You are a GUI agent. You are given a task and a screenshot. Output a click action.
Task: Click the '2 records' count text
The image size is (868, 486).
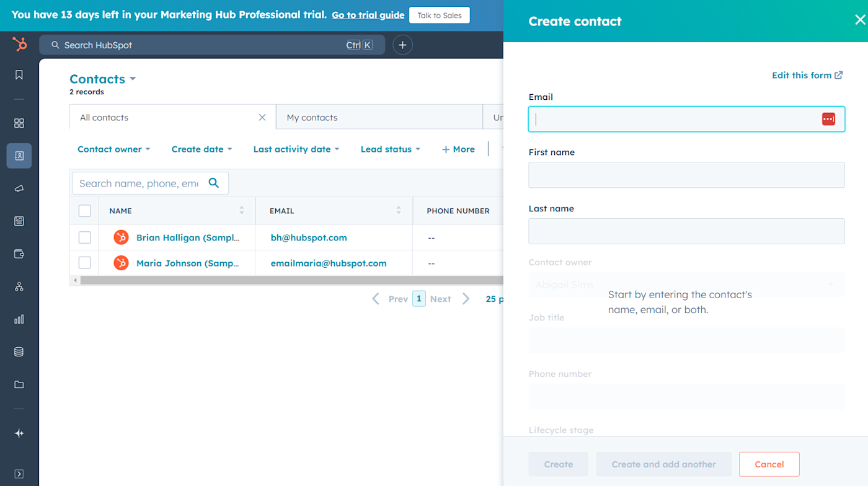(x=87, y=92)
